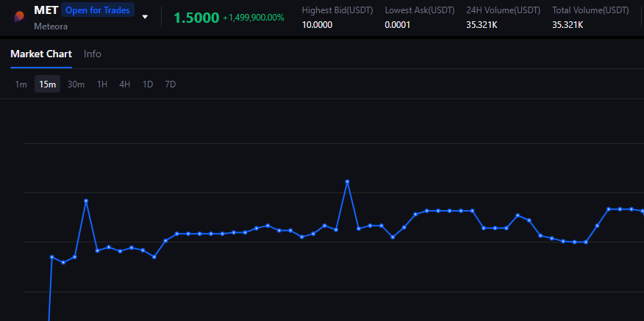Screen dimensions: 644x321
Task: Click the highest peak data point on chart
Action: tap(347, 181)
